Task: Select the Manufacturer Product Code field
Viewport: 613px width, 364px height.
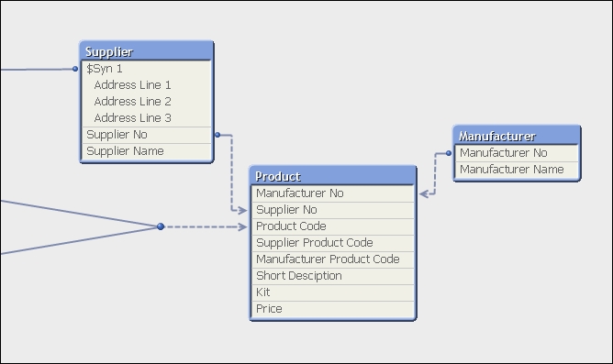Action: point(333,259)
